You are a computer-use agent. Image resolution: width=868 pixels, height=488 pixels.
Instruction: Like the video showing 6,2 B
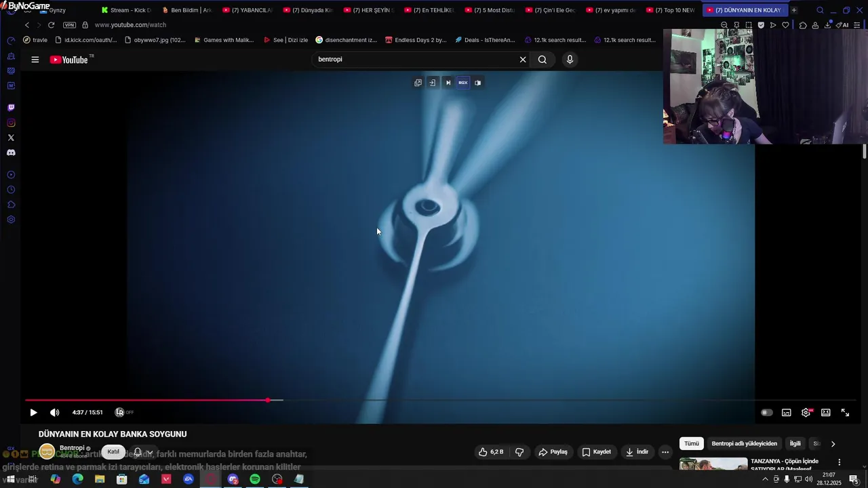point(491,452)
